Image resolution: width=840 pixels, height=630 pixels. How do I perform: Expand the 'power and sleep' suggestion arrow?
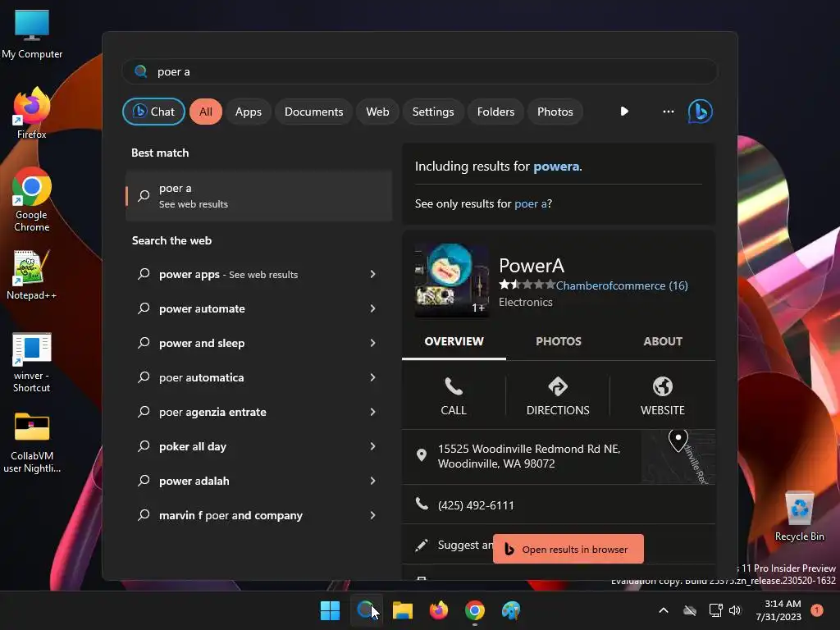373,343
